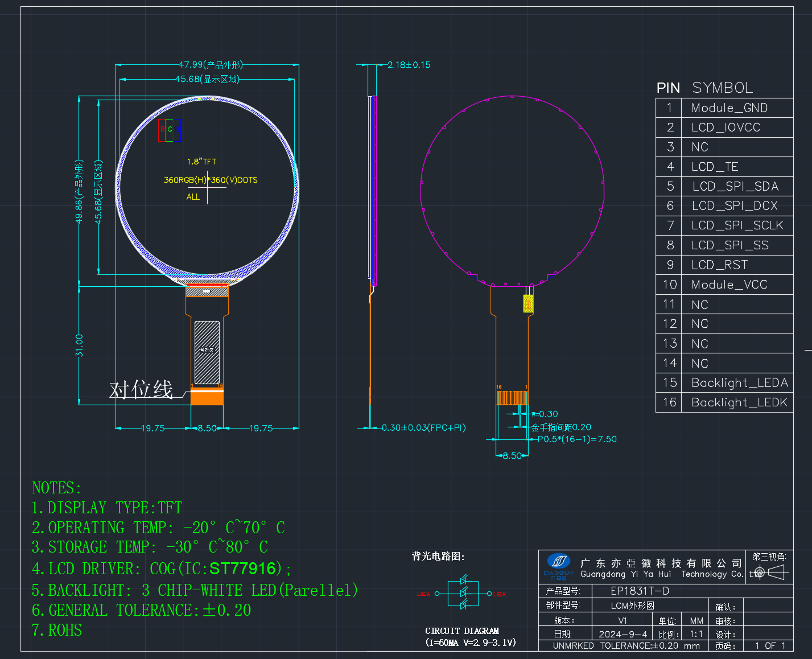812x659 pixels.
Task: Click the NOTES: heading
Action: 57,488
